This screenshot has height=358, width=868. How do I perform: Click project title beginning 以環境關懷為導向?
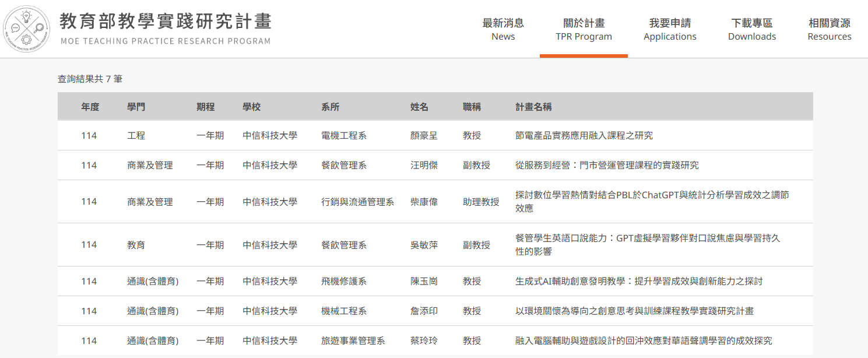click(634, 311)
